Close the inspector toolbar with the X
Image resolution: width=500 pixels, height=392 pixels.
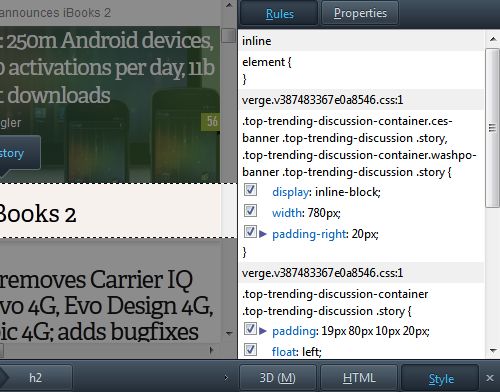(490, 378)
